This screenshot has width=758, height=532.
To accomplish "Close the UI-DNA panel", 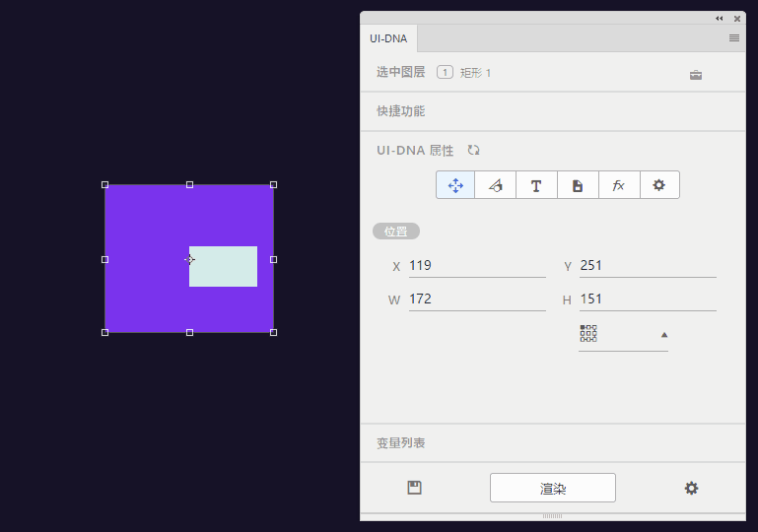I will [737, 19].
